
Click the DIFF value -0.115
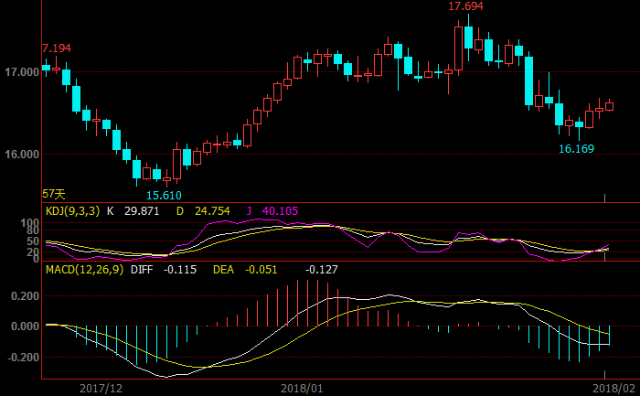[x=180, y=269]
